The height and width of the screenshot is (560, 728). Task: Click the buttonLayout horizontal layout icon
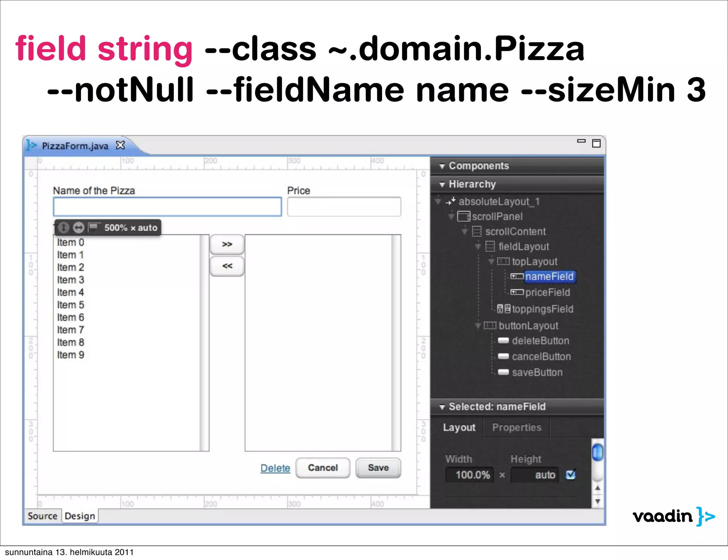490,325
